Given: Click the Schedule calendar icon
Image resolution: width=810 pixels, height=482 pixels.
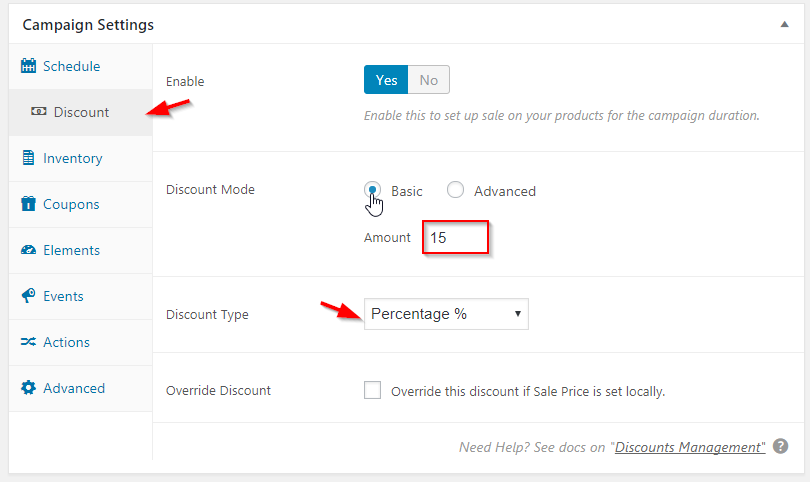Looking at the screenshot, I should tap(28, 66).
